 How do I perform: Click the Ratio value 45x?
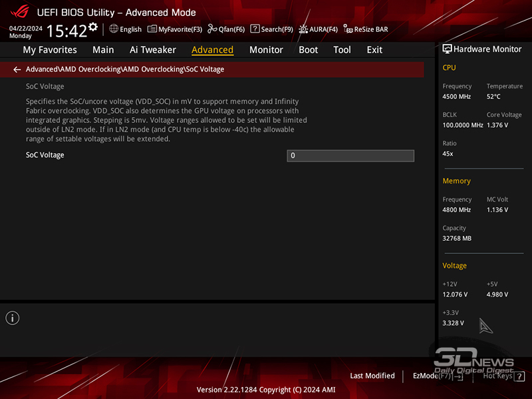[448, 154]
